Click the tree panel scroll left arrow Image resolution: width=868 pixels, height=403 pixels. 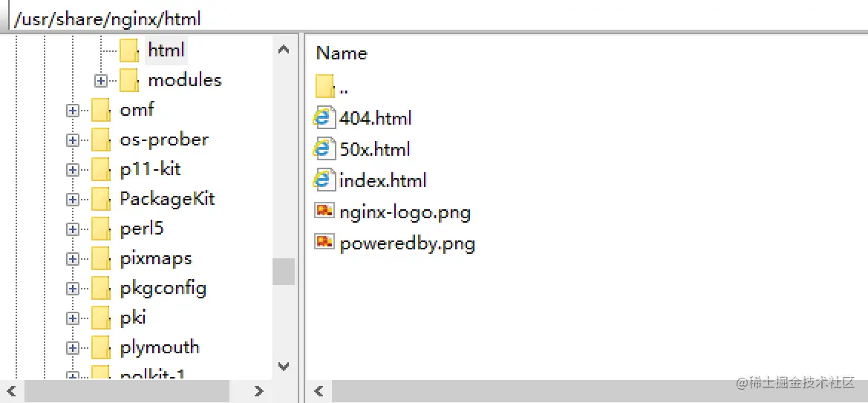pyautogui.click(x=12, y=391)
